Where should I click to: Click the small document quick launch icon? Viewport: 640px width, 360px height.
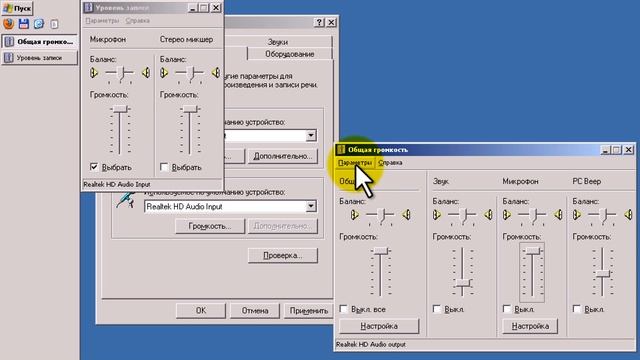pos(54,24)
